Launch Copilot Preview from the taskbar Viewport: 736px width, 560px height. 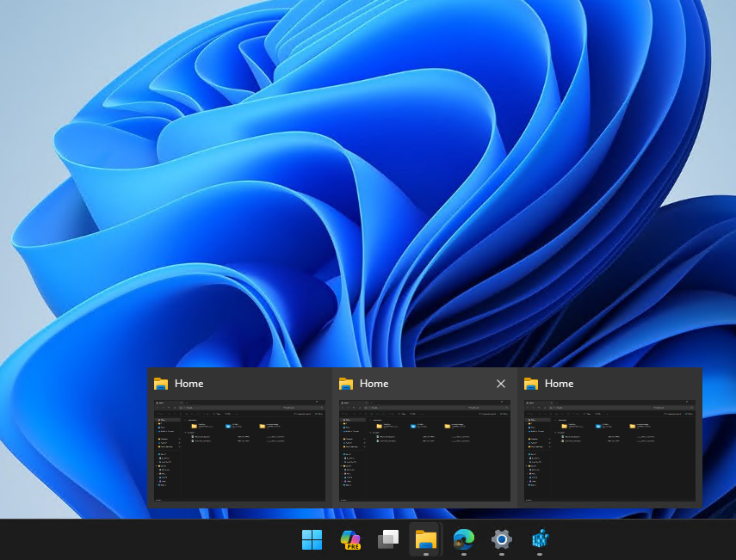(349, 540)
